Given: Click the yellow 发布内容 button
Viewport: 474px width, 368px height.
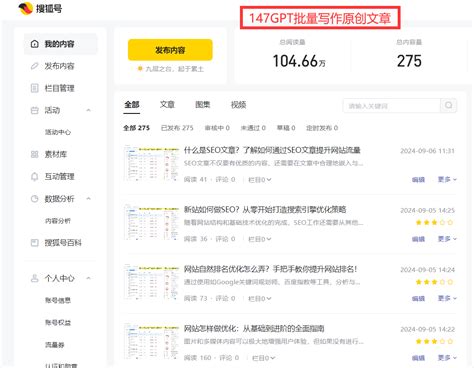Looking at the screenshot, I should (170, 50).
